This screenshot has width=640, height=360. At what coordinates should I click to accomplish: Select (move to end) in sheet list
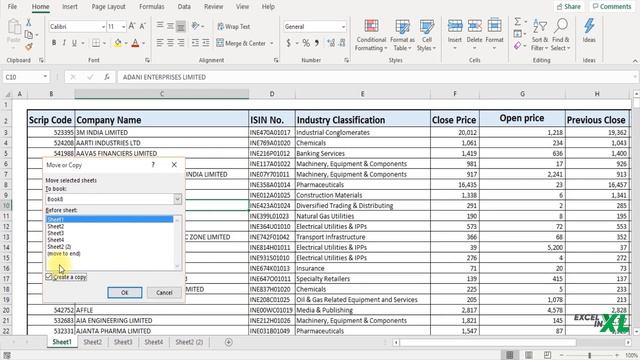[64, 253]
